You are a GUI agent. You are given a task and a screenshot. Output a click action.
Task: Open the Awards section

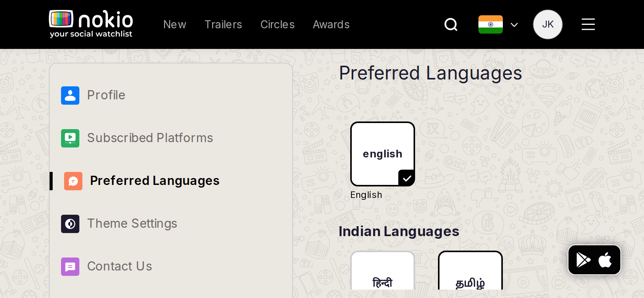[331, 24]
